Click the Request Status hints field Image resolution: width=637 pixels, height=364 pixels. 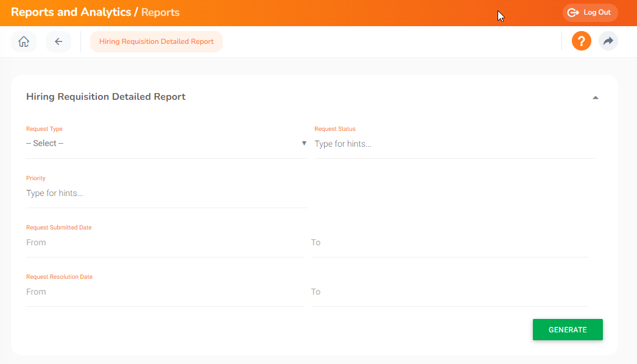coord(454,144)
